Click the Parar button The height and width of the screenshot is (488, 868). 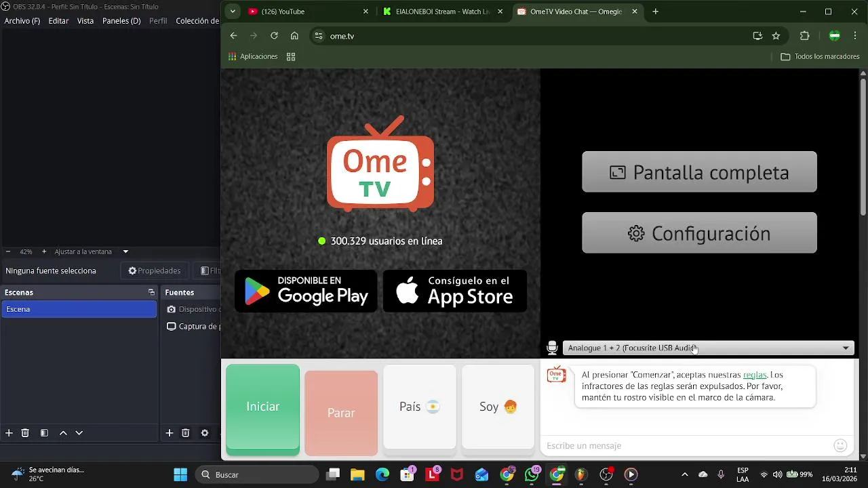pyautogui.click(x=341, y=413)
